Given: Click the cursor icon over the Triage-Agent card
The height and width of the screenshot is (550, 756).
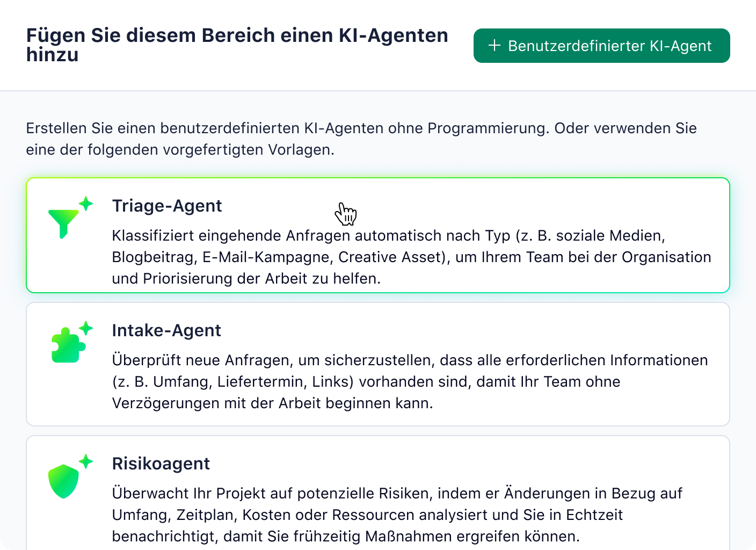Looking at the screenshot, I should pos(346,214).
